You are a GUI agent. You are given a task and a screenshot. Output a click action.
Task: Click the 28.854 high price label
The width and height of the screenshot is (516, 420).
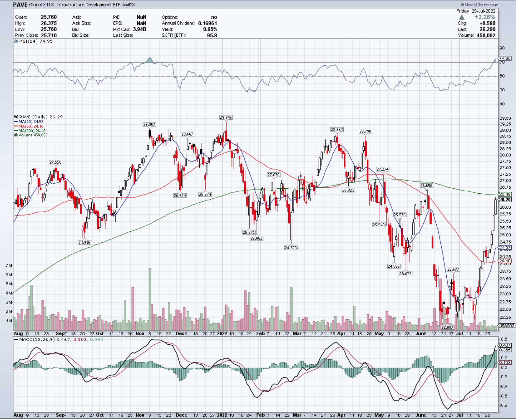click(x=337, y=129)
